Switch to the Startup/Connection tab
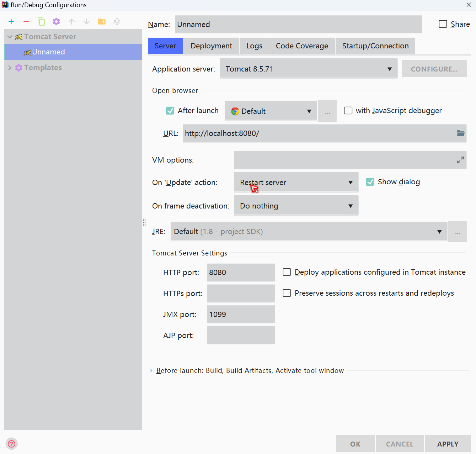 coord(375,46)
